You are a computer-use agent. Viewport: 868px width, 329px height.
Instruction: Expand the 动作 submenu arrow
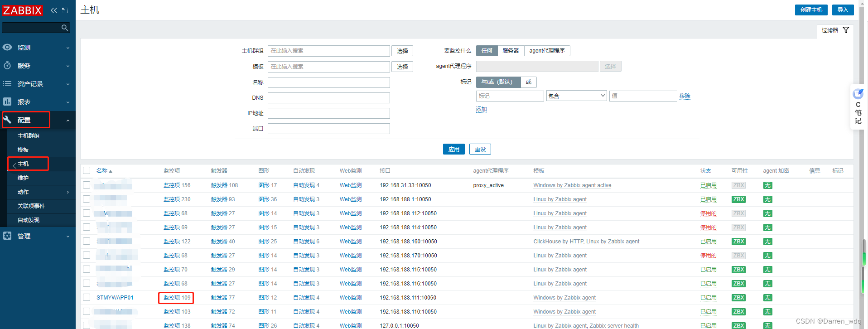[68, 192]
